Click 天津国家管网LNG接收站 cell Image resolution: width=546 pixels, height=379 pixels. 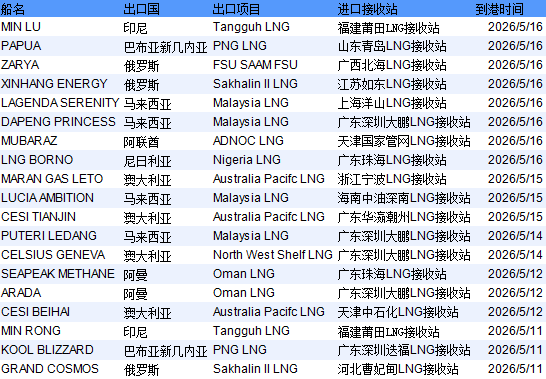pyautogui.click(x=404, y=141)
